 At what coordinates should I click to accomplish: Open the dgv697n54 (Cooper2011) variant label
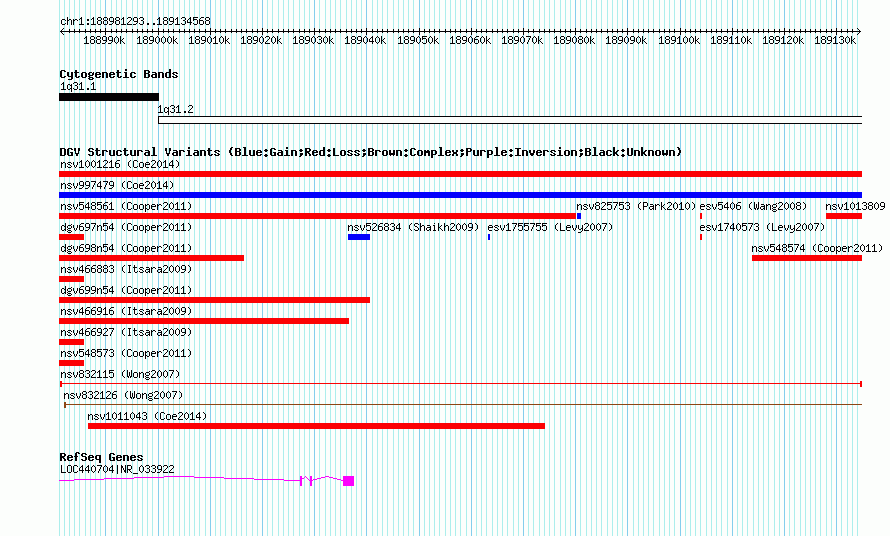(126, 227)
